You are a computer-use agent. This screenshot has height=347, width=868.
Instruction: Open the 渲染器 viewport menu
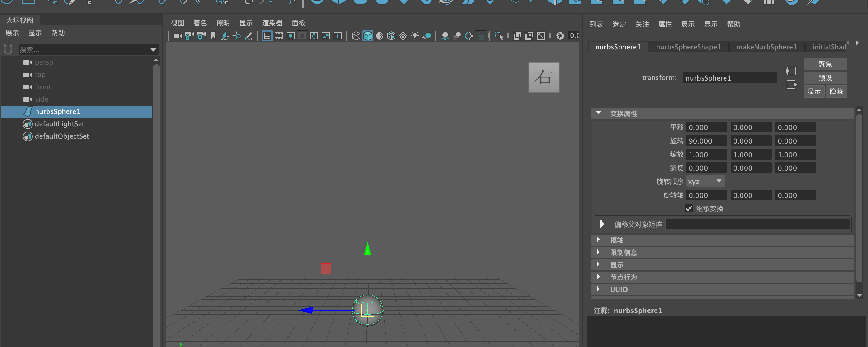click(x=272, y=23)
